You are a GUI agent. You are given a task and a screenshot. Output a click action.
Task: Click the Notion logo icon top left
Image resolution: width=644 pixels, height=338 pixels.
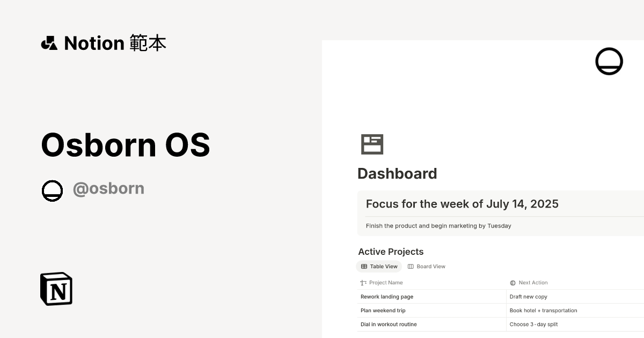point(50,43)
